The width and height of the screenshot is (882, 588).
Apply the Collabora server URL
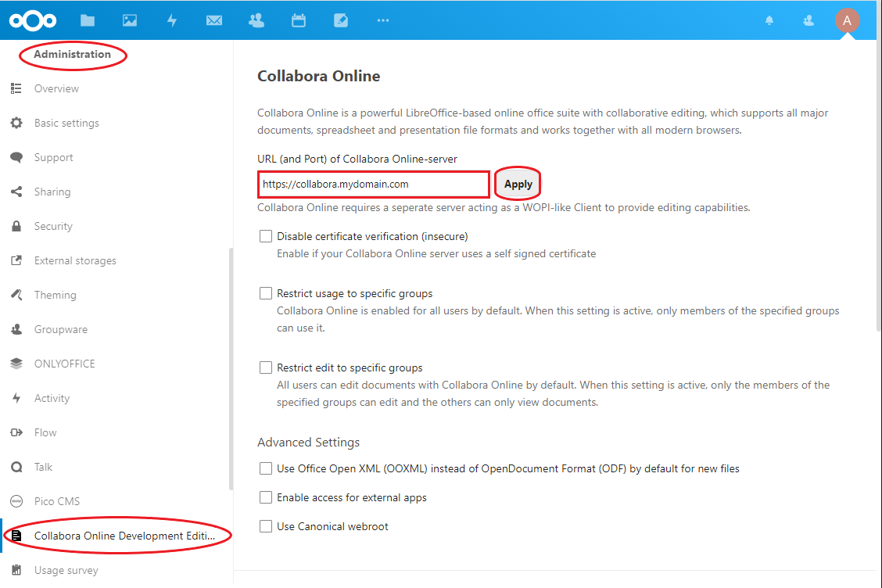[x=518, y=184]
